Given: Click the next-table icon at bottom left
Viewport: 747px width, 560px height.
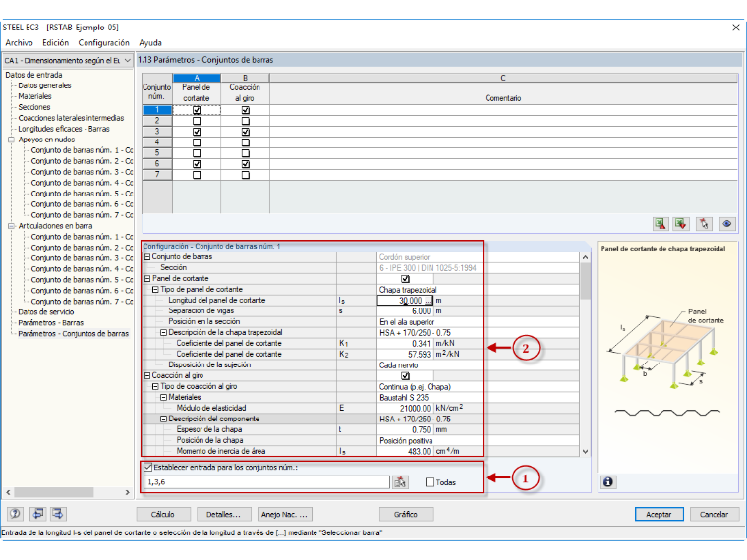Looking at the screenshot, I should tap(58, 513).
